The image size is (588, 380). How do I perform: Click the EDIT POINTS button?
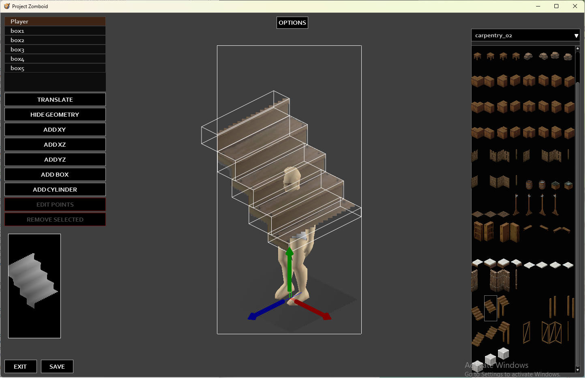click(55, 205)
